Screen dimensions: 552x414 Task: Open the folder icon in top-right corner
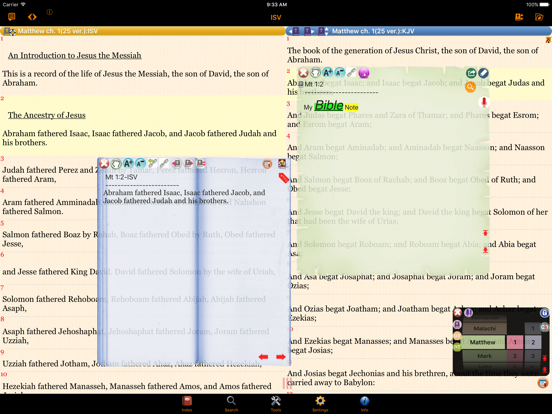pyautogui.click(x=539, y=17)
